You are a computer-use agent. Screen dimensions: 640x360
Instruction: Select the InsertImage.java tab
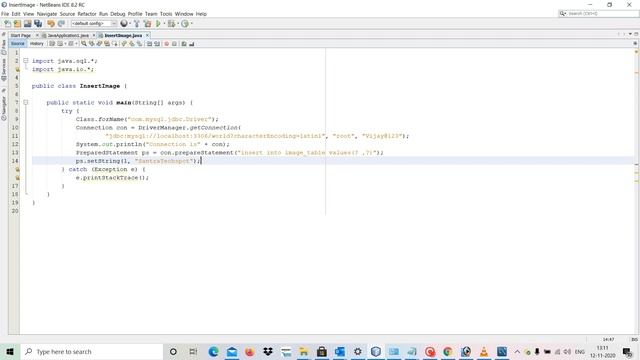point(123,36)
